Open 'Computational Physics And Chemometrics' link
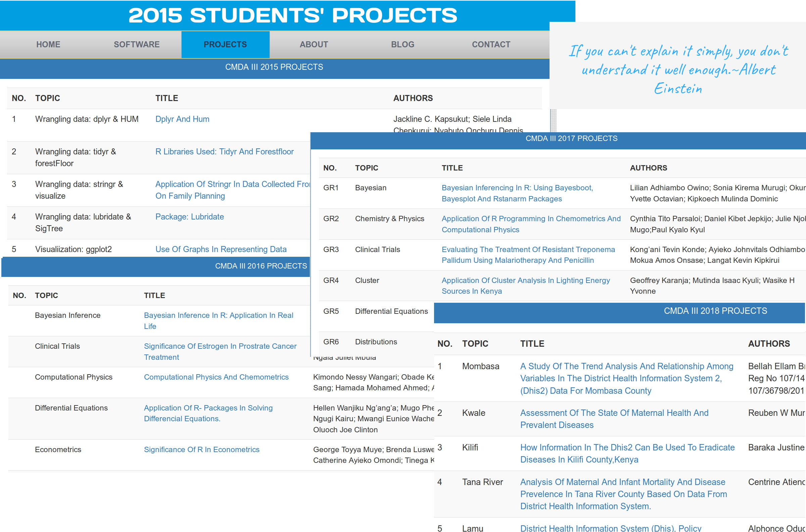 pos(216,377)
